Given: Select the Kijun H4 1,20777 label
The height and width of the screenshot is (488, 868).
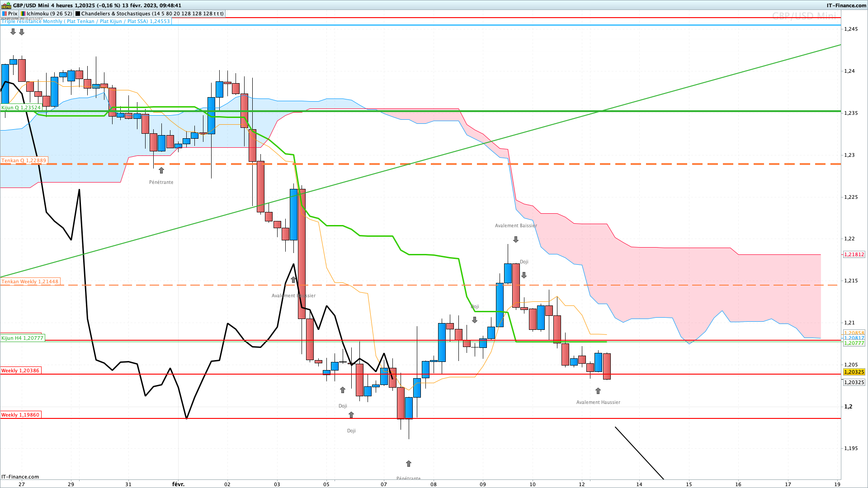Looking at the screenshot, I should tap(23, 338).
